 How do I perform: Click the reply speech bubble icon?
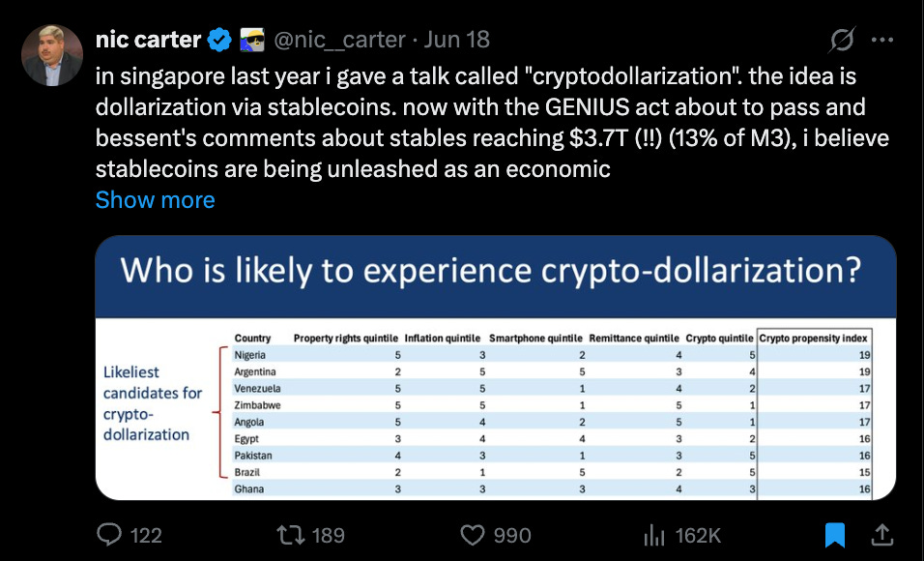pos(109,535)
